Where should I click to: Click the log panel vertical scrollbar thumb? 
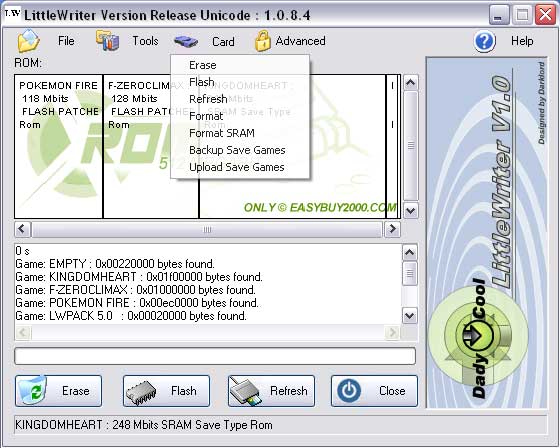[x=410, y=273]
